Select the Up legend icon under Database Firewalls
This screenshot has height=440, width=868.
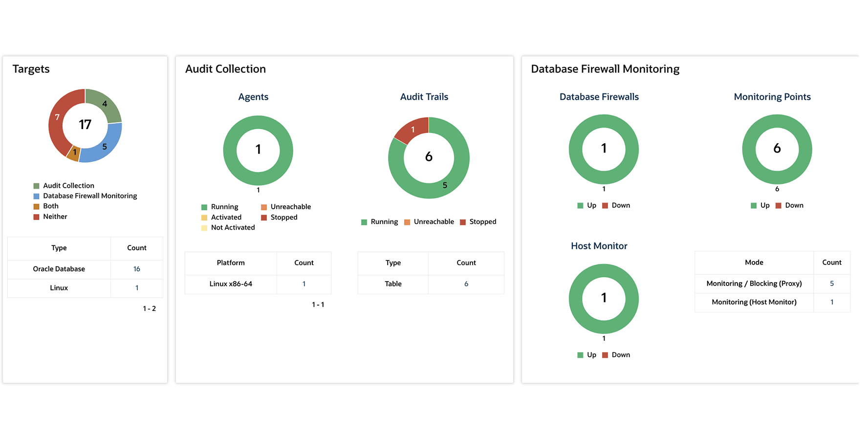coord(580,205)
